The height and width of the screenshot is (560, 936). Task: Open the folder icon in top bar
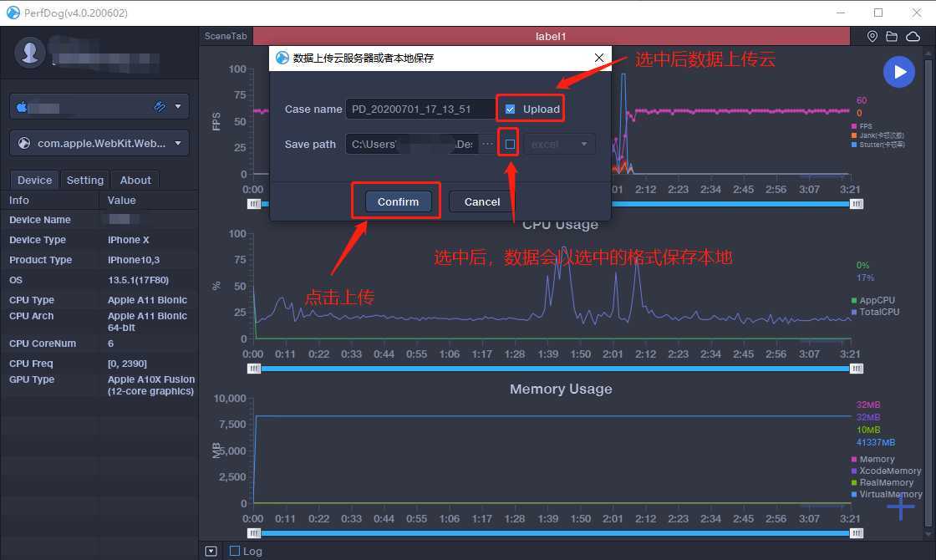(x=892, y=37)
